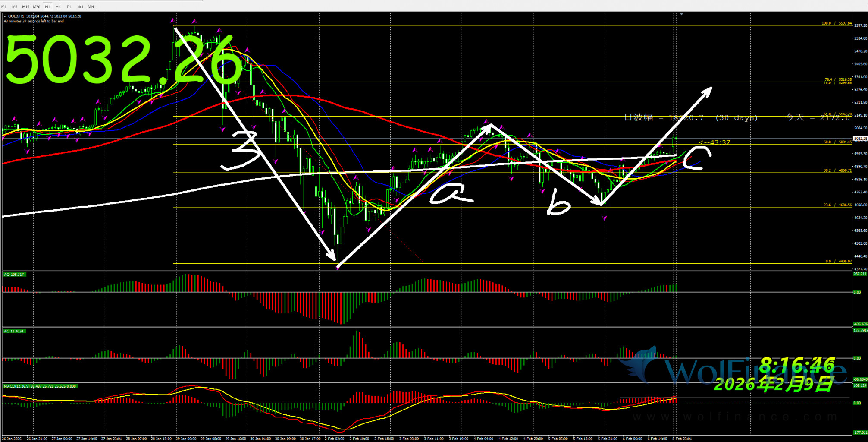The image size is (868, 442).
Task: Click the MACD(12,26,9) indicator label
Action: click(40, 386)
